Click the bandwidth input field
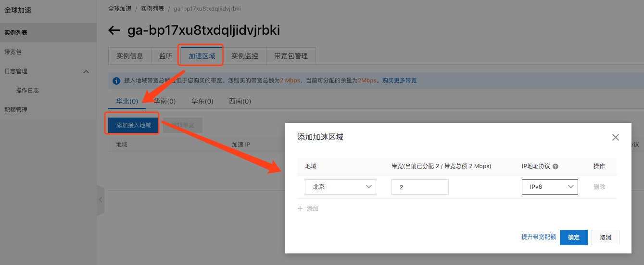Screen dimensions: 644x265 pyautogui.click(x=419, y=187)
